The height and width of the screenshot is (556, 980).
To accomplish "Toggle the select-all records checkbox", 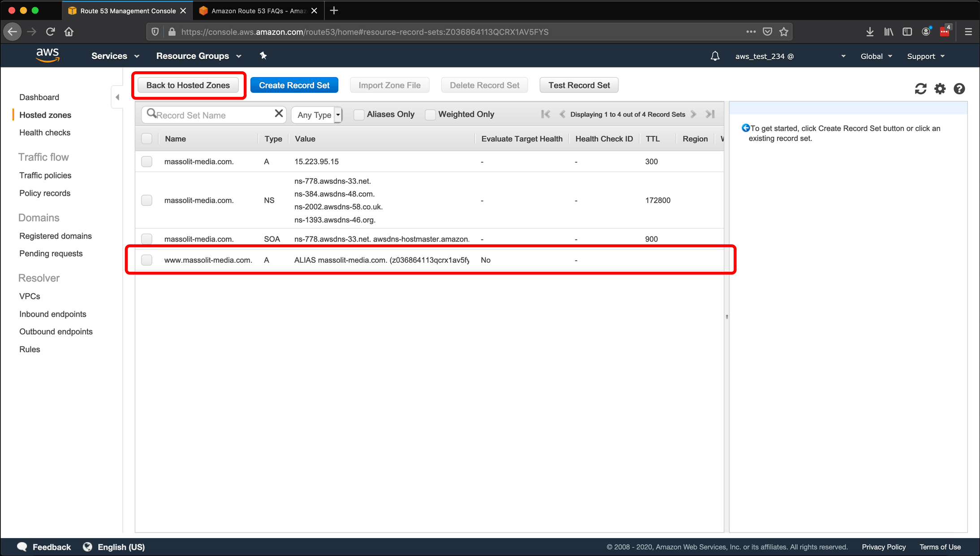I will click(x=147, y=139).
